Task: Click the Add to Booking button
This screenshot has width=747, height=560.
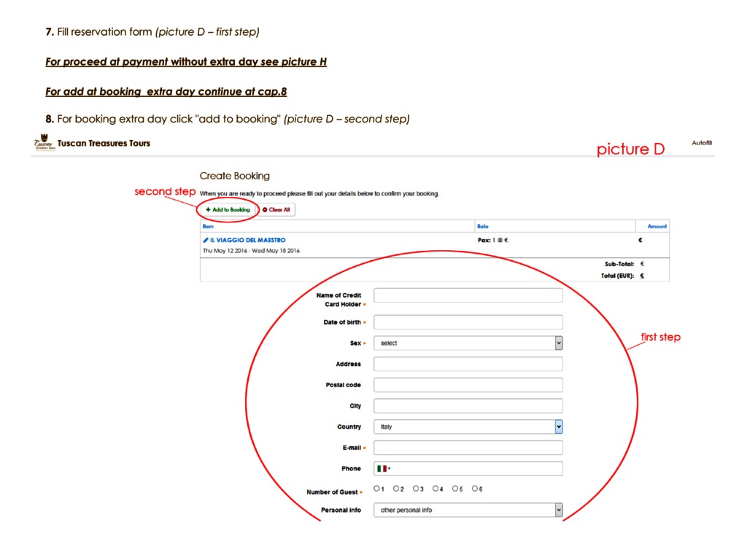Action: point(228,209)
